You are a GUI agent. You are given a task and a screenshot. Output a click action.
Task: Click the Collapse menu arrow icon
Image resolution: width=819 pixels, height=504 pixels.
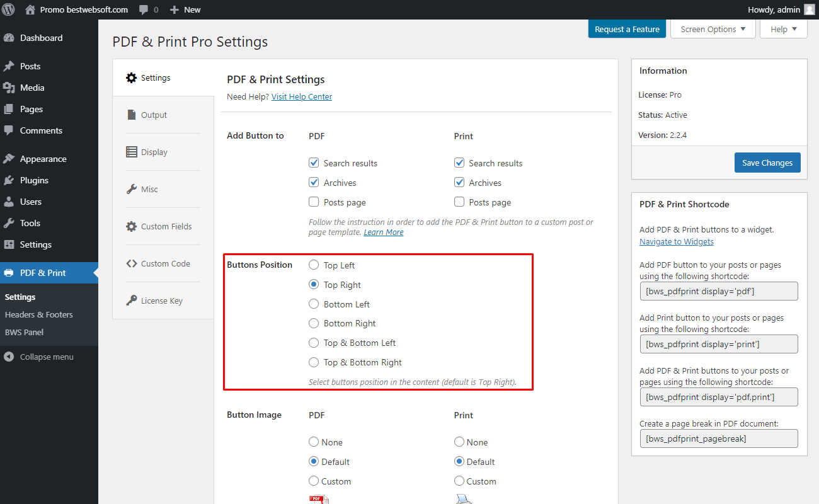pyautogui.click(x=9, y=357)
